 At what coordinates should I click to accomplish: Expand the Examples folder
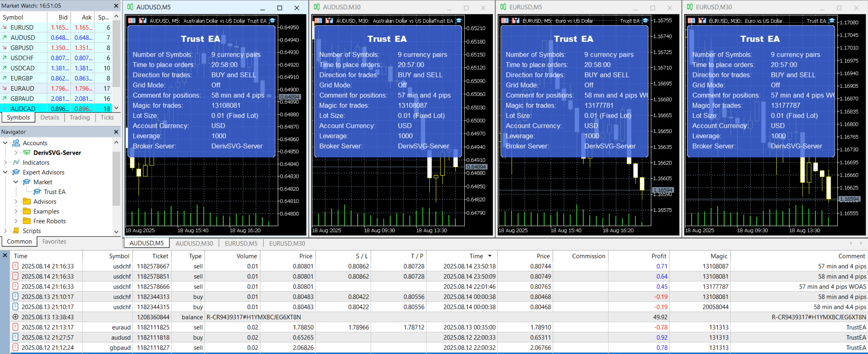pos(16,211)
